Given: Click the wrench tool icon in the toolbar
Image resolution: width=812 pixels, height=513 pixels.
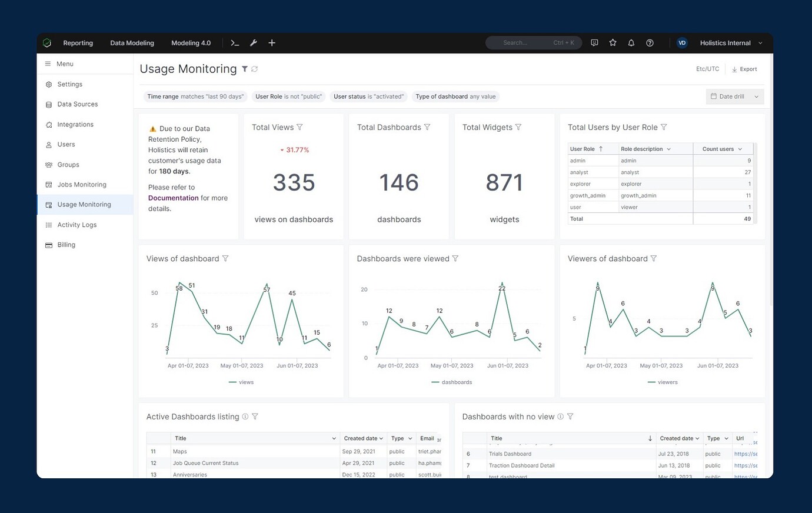Looking at the screenshot, I should 253,42.
